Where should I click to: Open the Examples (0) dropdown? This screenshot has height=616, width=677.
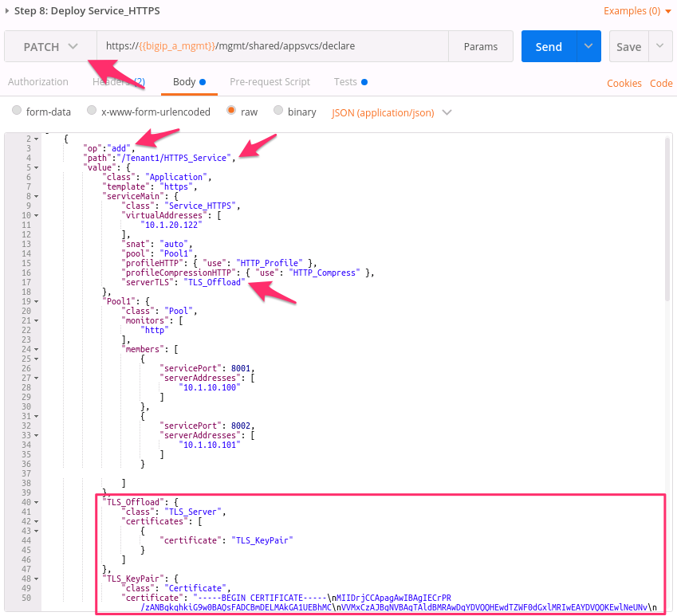pyautogui.click(x=637, y=11)
